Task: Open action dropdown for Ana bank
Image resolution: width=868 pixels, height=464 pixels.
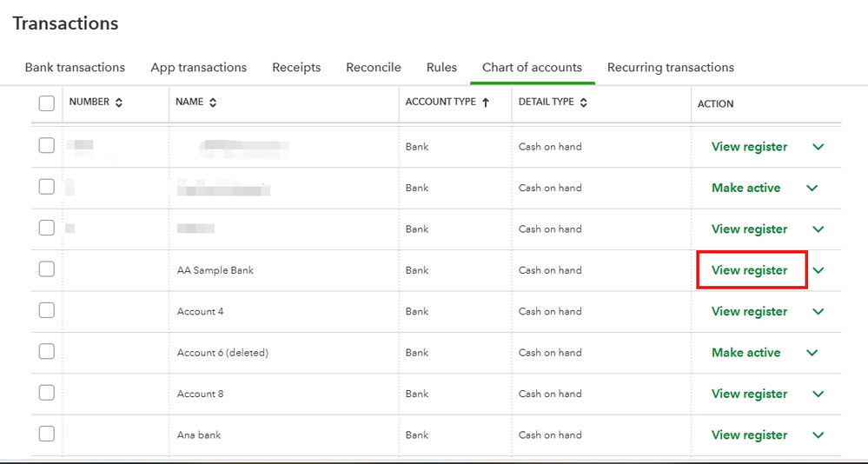Action: point(818,435)
